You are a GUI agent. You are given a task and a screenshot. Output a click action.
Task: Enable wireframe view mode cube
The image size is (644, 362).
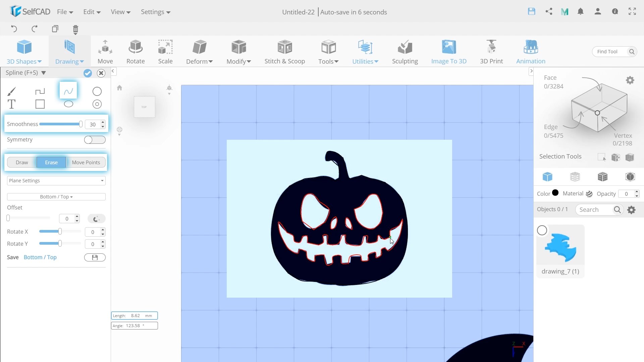tap(575, 177)
